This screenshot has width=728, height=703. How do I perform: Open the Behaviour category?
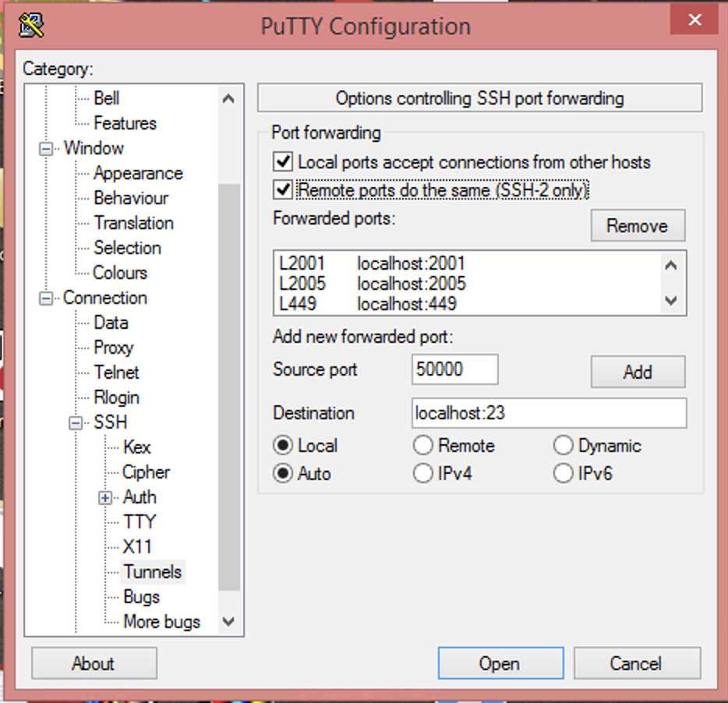click(x=131, y=198)
